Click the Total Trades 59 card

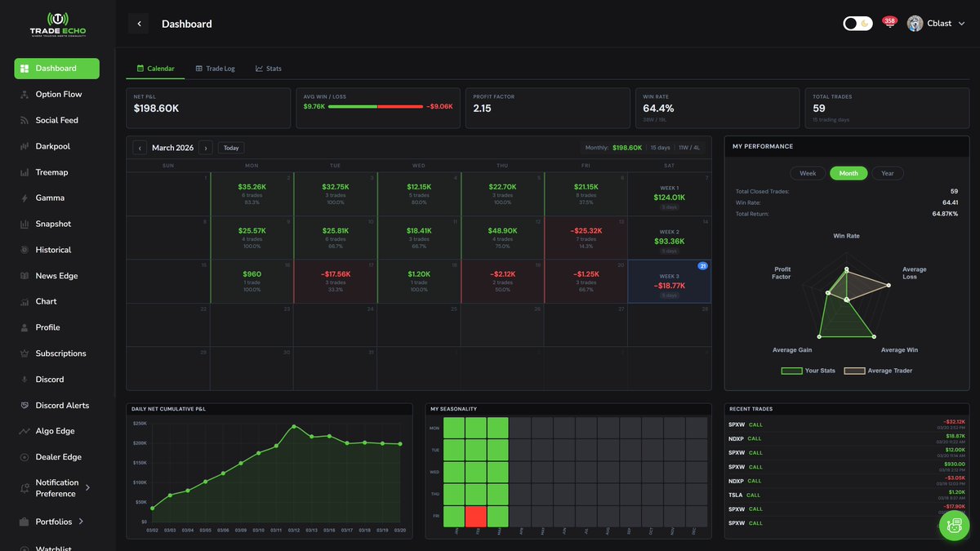tap(887, 108)
